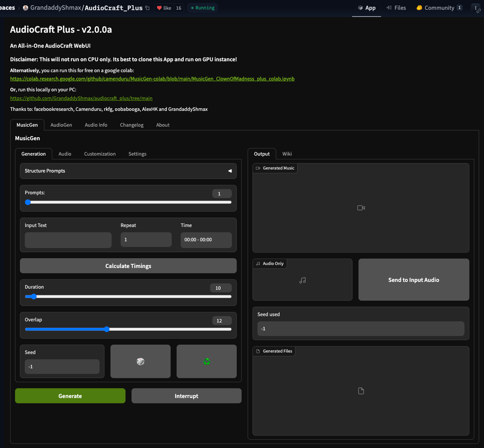The height and width of the screenshot is (448, 484).
Task: Click the Time field showing 00:00 - 00:00
Action: (x=206, y=240)
